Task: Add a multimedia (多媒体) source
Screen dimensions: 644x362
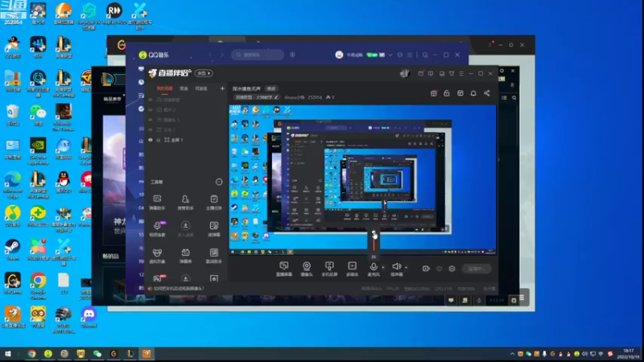Action: (352, 269)
